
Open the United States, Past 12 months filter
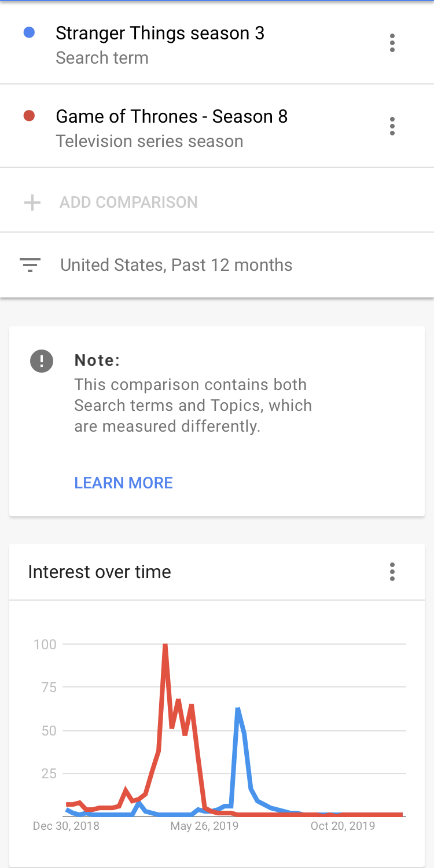point(176,265)
